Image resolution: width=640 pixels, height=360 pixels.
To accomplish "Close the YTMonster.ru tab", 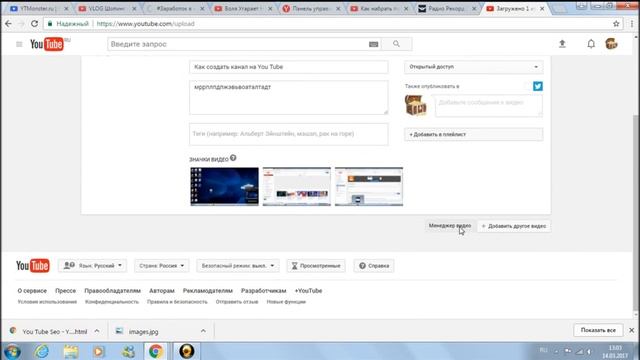I will tap(66, 9).
